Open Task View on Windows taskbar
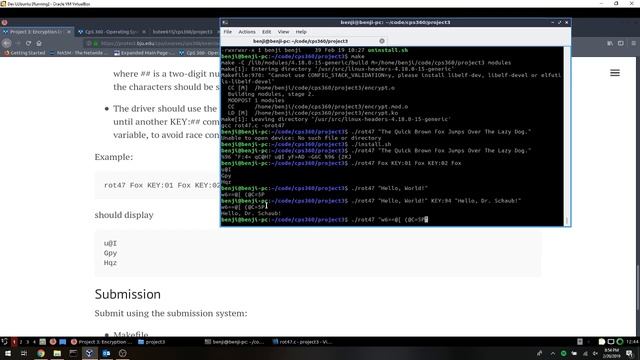This screenshot has height=360, width=640. pyautogui.click(x=24, y=353)
